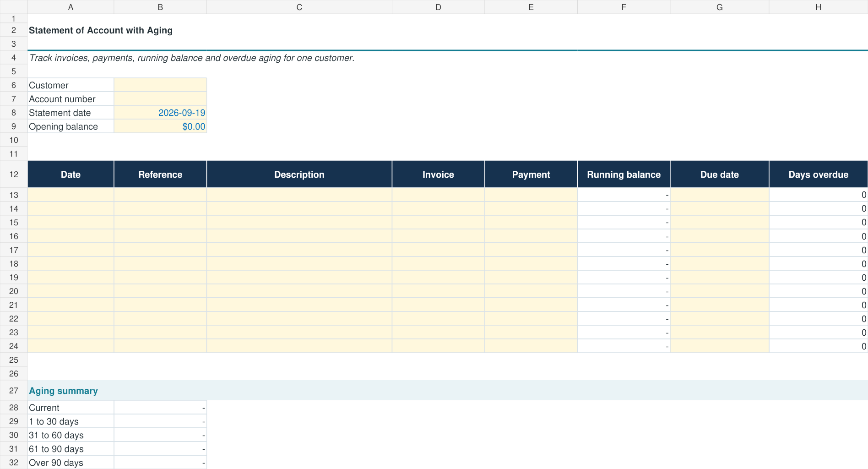868x469 pixels.
Task: Click the Reference column header
Action: (x=160, y=175)
